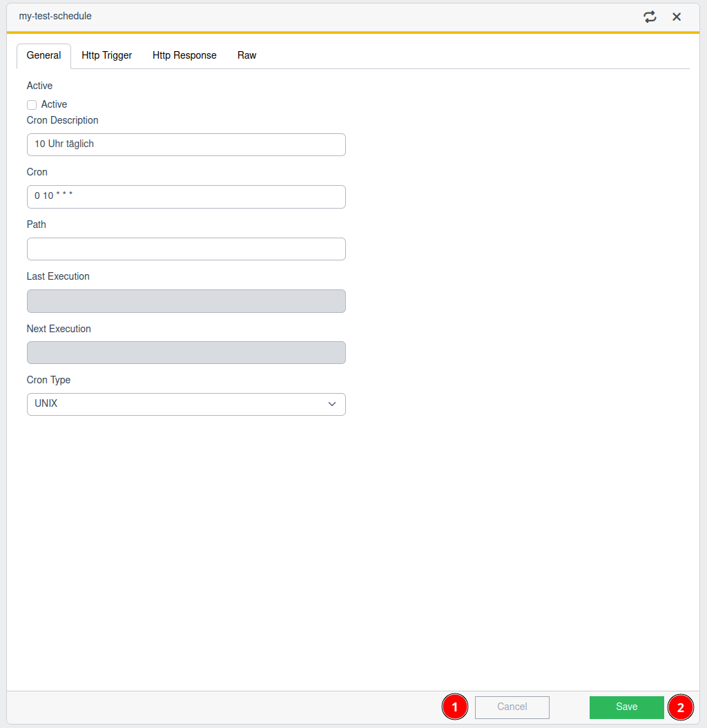
Task: Switch to the Raw tab
Action: point(246,56)
